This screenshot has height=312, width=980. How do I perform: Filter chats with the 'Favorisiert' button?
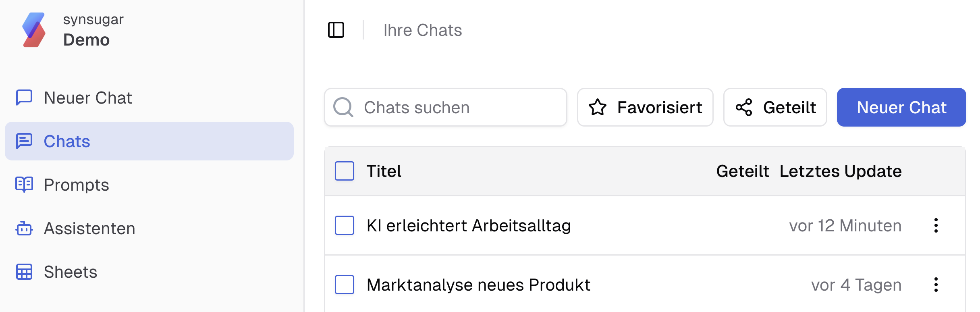pos(645,107)
